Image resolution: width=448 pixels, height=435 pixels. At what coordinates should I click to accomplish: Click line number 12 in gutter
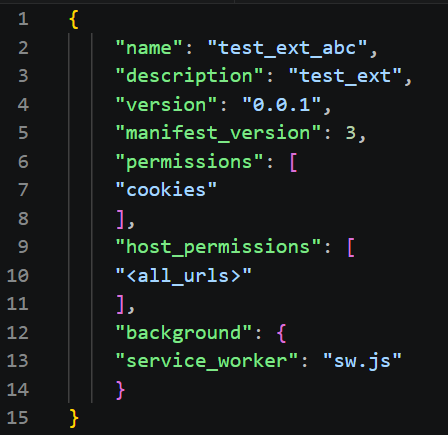click(x=18, y=333)
